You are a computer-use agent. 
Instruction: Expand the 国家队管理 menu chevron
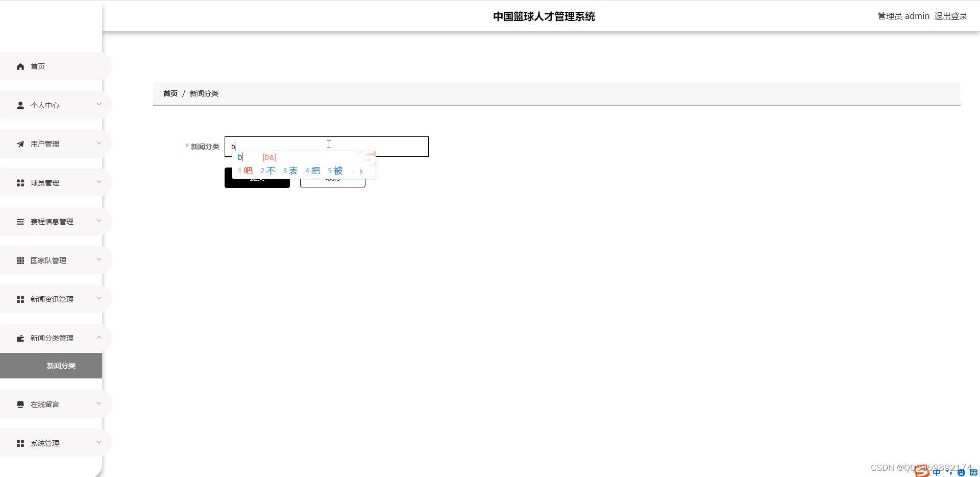tap(99, 259)
